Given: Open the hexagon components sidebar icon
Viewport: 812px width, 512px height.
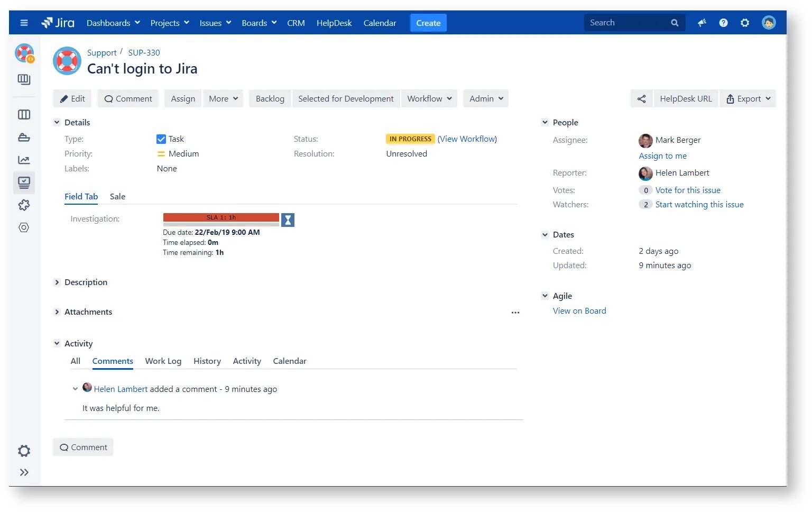Looking at the screenshot, I should [x=24, y=227].
